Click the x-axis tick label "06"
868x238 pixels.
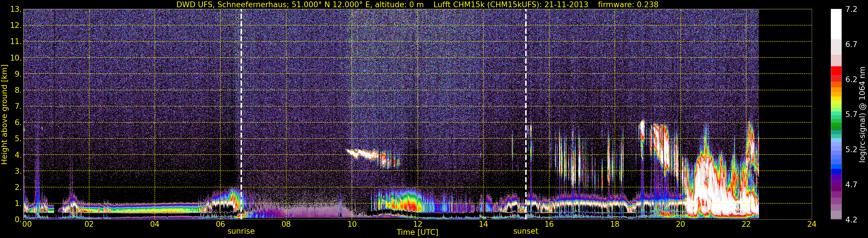pyautogui.click(x=220, y=224)
